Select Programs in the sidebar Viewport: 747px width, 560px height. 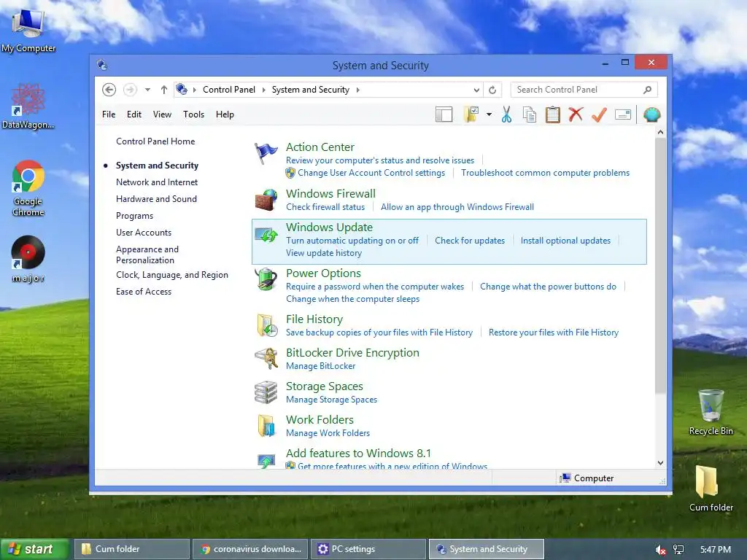point(134,216)
